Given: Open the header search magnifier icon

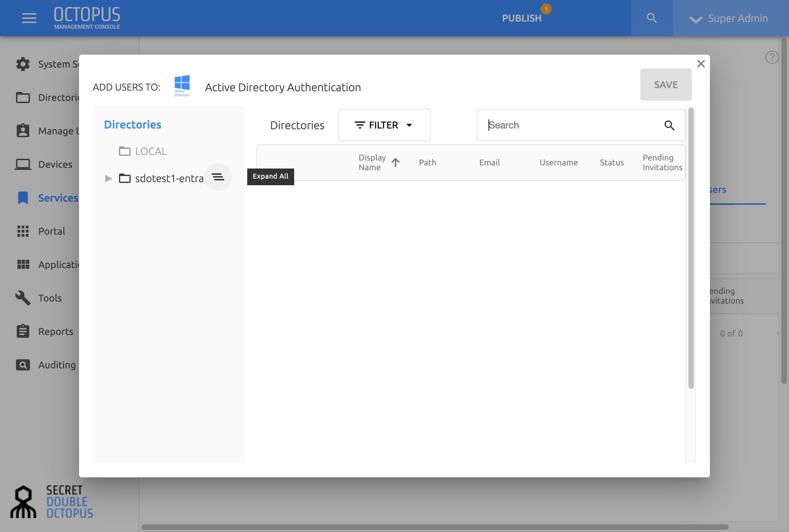Looking at the screenshot, I should point(652,18).
